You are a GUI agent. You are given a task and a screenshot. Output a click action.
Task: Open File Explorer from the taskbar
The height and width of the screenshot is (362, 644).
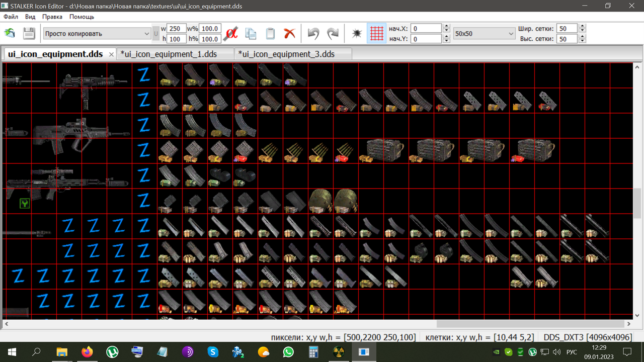coord(61,352)
